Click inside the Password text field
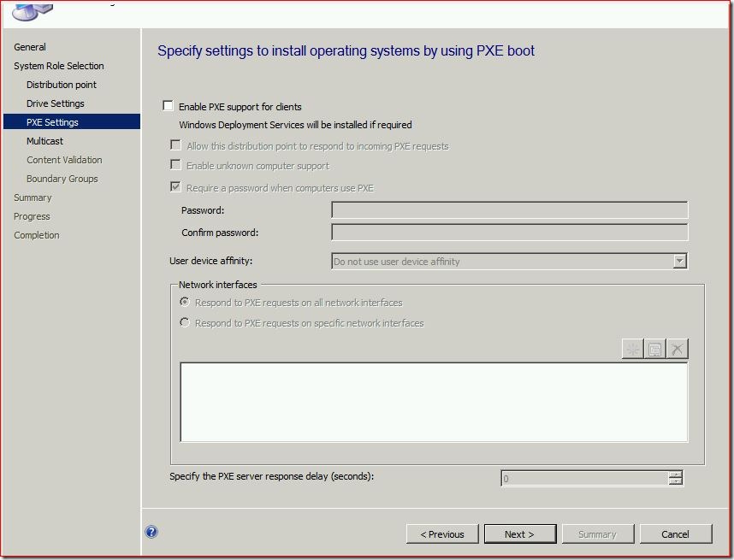734x560 pixels. [509, 210]
